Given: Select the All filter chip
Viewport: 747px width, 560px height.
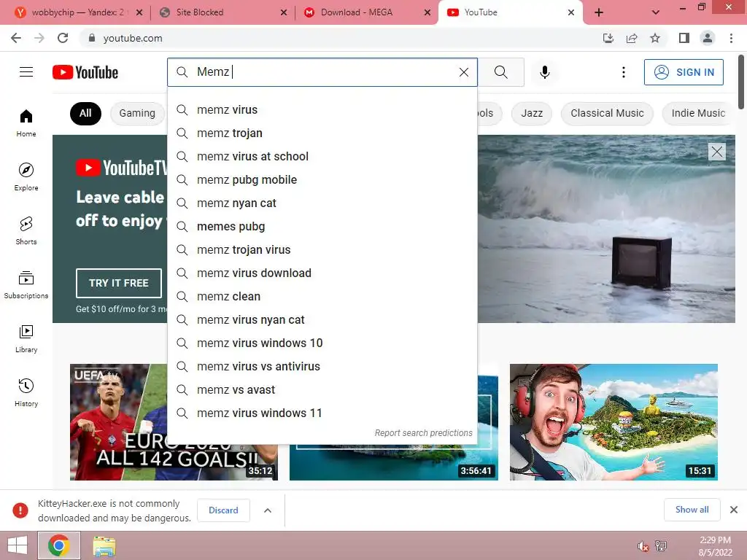Looking at the screenshot, I should point(85,113).
